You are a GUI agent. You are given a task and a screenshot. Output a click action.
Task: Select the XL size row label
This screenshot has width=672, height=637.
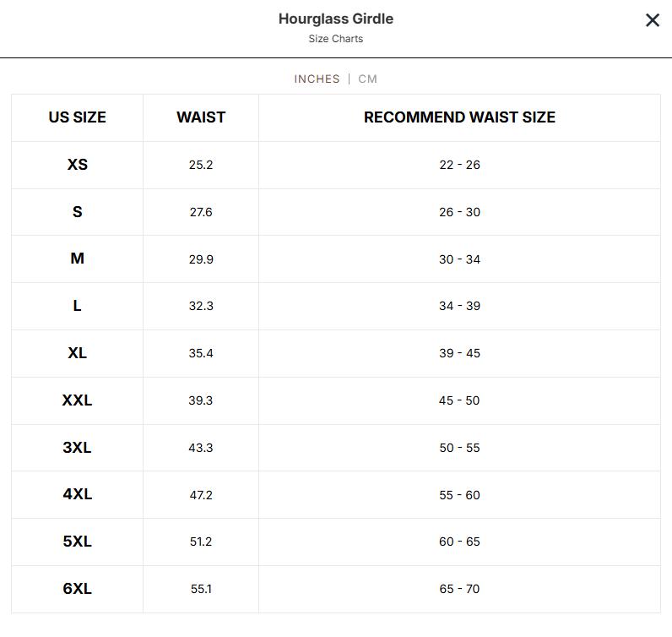click(x=77, y=353)
